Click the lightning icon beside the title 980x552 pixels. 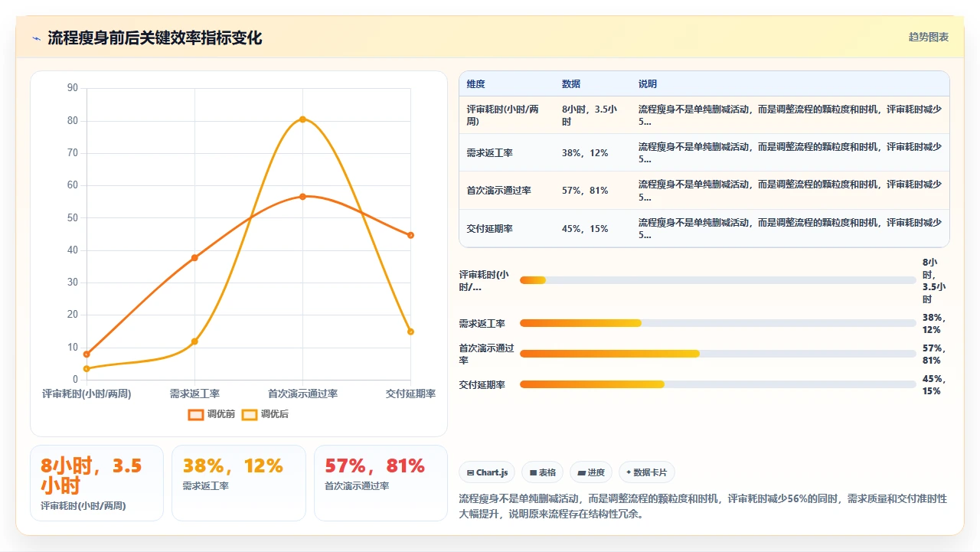tap(36, 38)
